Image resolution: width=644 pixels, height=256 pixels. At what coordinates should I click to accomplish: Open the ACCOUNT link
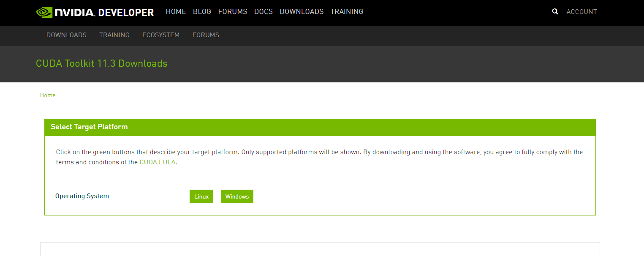point(582,12)
